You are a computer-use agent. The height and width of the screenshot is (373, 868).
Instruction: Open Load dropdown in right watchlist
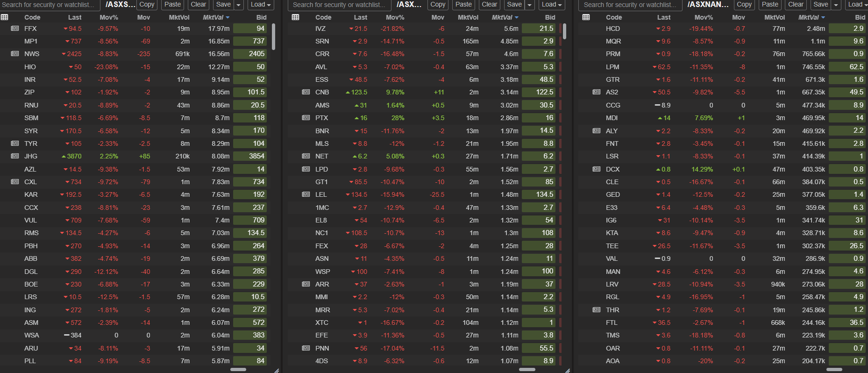[857, 5]
